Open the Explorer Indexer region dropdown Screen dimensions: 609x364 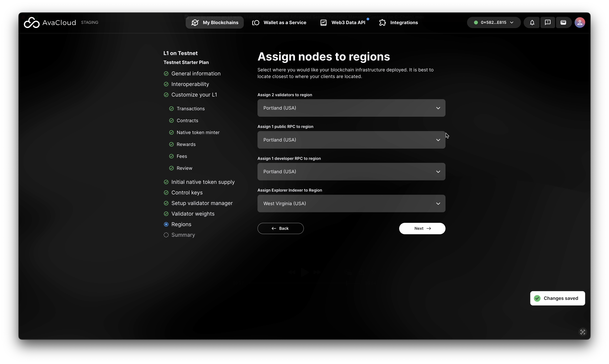tap(351, 204)
